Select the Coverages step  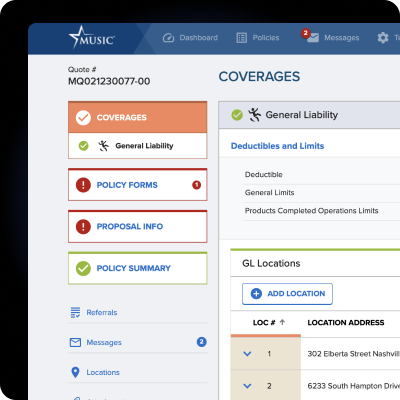[x=138, y=117]
